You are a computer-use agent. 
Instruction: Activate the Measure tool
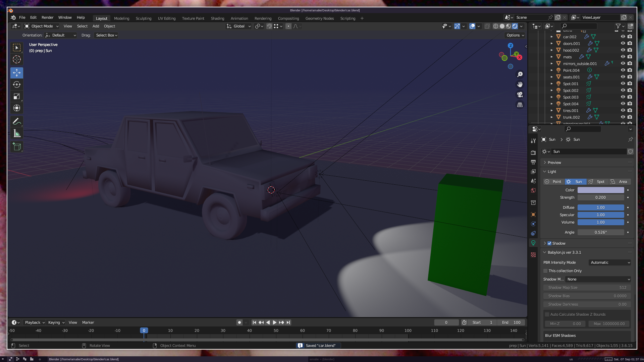click(17, 134)
